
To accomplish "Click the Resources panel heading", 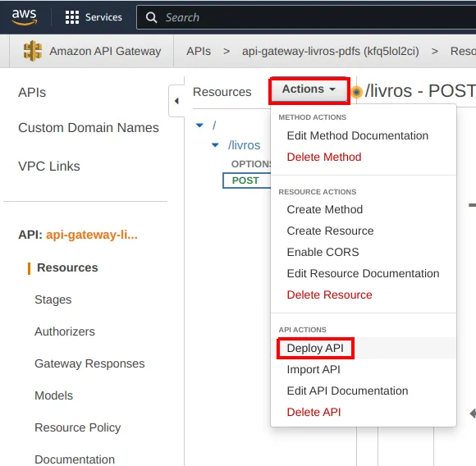I will [x=222, y=92].
